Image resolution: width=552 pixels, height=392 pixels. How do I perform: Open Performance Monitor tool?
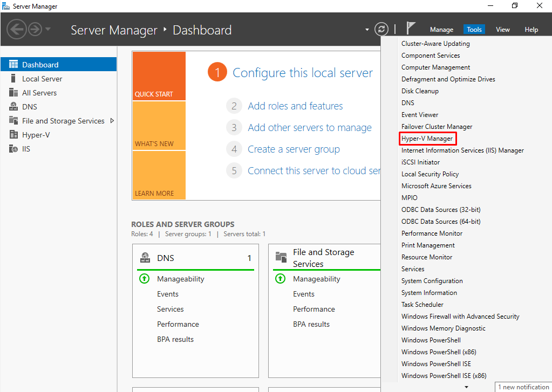coord(432,233)
